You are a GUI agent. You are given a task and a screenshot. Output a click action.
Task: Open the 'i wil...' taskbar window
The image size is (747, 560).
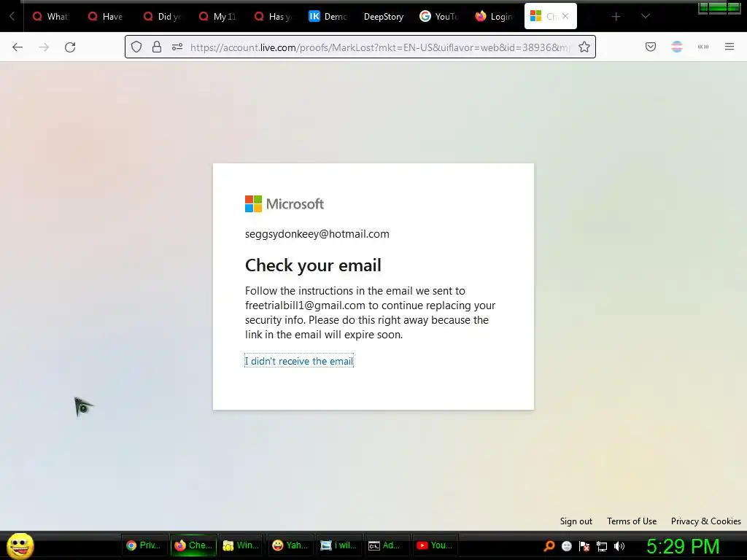tap(338, 545)
